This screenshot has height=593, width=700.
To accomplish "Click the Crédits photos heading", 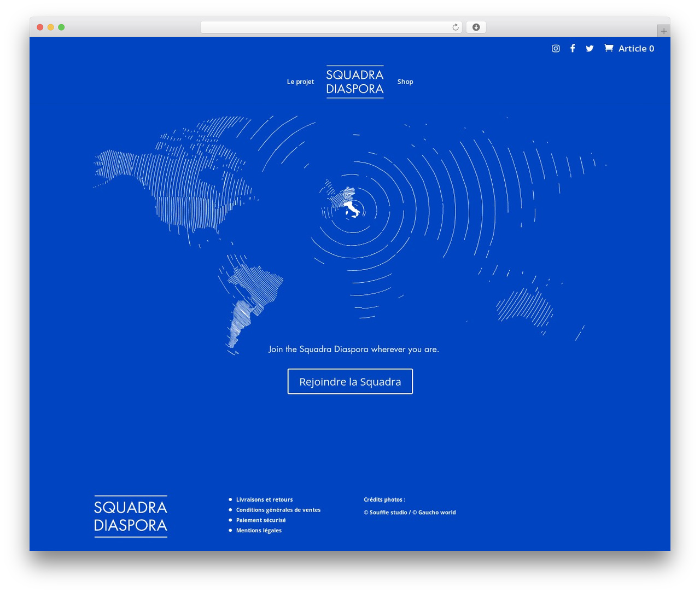I will click(x=384, y=499).
